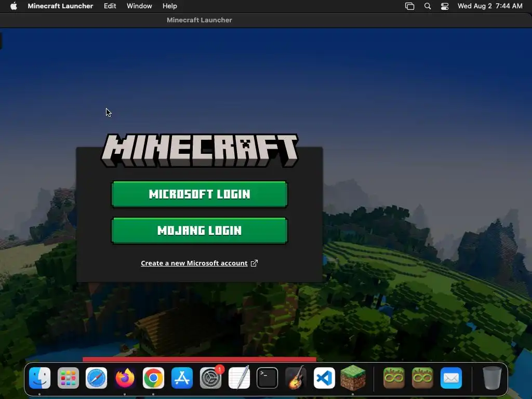Open the Help menu
This screenshot has width=532, height=399.
coord(170,6)
